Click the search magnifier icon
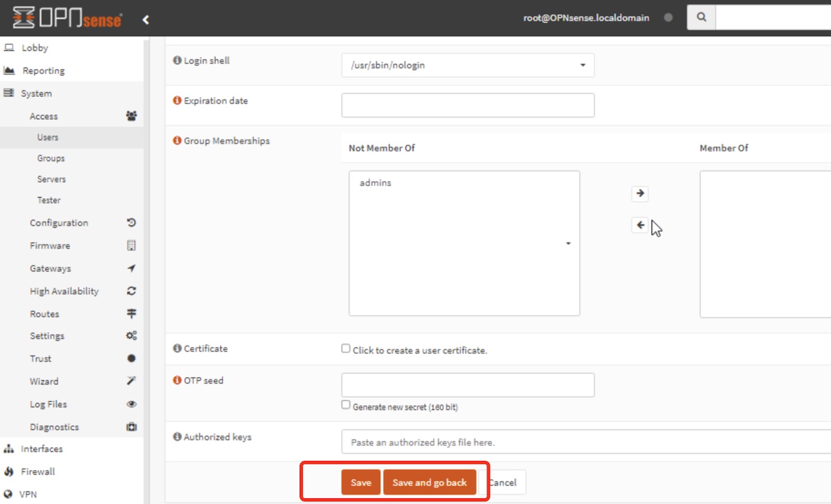The image size is (831, 504). click(701, 17)
